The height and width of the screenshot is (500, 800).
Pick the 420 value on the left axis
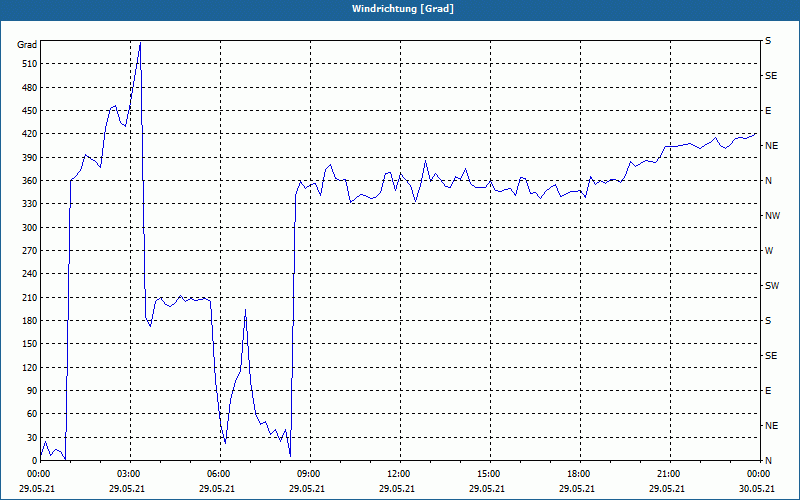click(30, 134)
